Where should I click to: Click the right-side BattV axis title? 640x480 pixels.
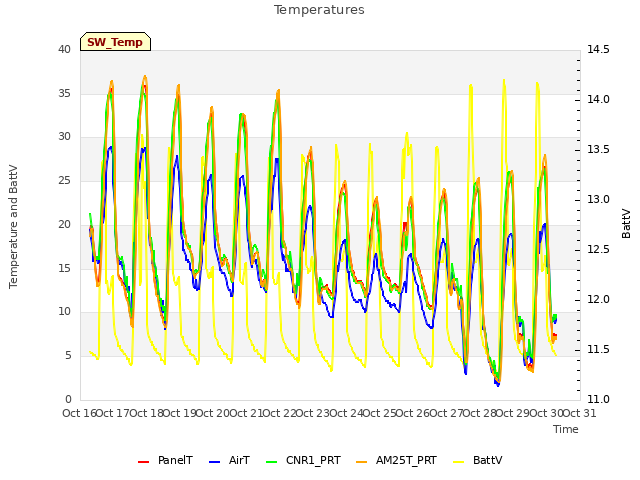click(626, 224)
